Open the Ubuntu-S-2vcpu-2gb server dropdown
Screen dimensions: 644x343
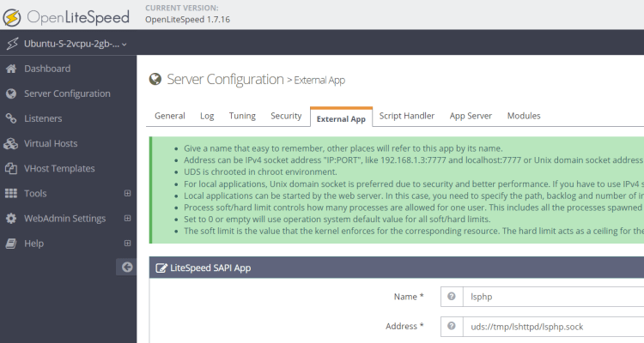pos(67,44)
